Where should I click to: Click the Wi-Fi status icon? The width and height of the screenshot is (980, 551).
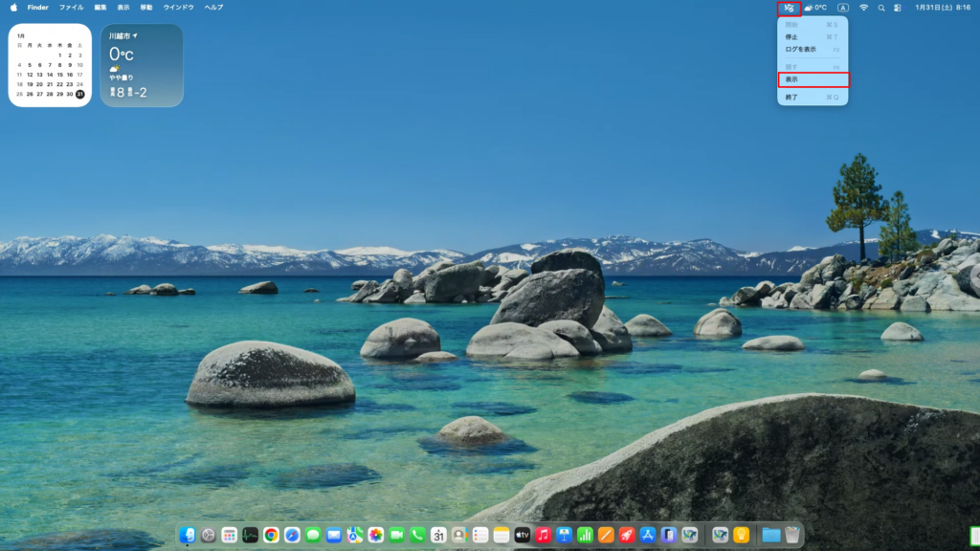(x=863, y=8)
